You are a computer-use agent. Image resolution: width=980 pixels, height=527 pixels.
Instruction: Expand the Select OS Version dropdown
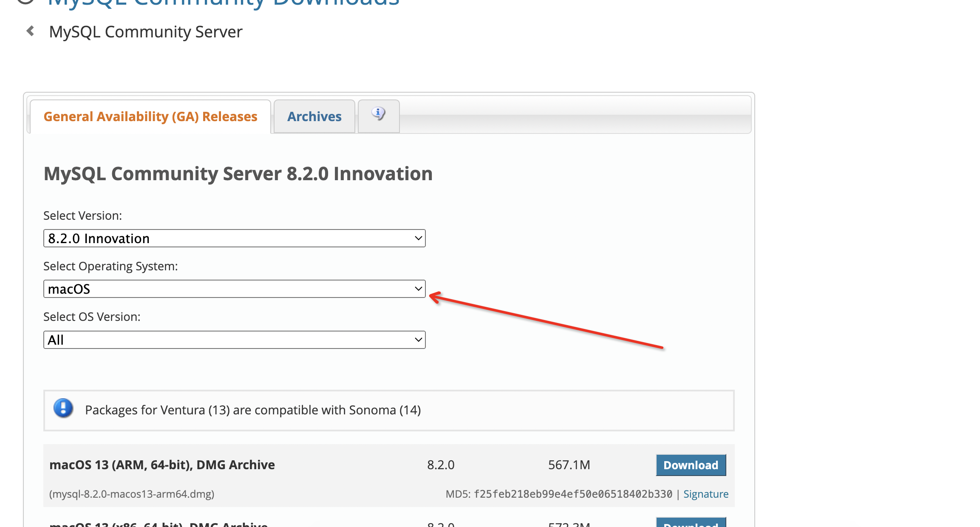tap(234, 340)
